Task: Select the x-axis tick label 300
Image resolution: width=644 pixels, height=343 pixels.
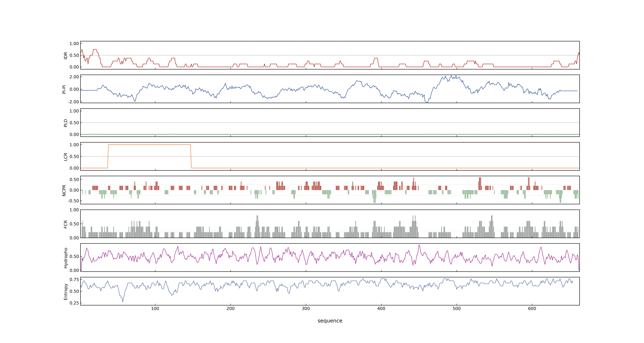Action: [x=306, y=309]
